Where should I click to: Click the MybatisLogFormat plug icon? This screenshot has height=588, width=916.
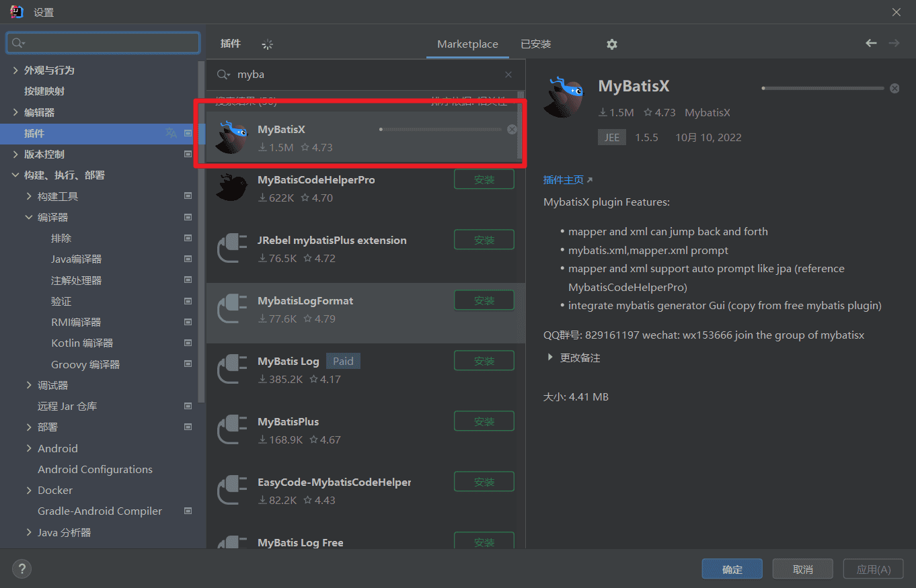tap(232, 309)
